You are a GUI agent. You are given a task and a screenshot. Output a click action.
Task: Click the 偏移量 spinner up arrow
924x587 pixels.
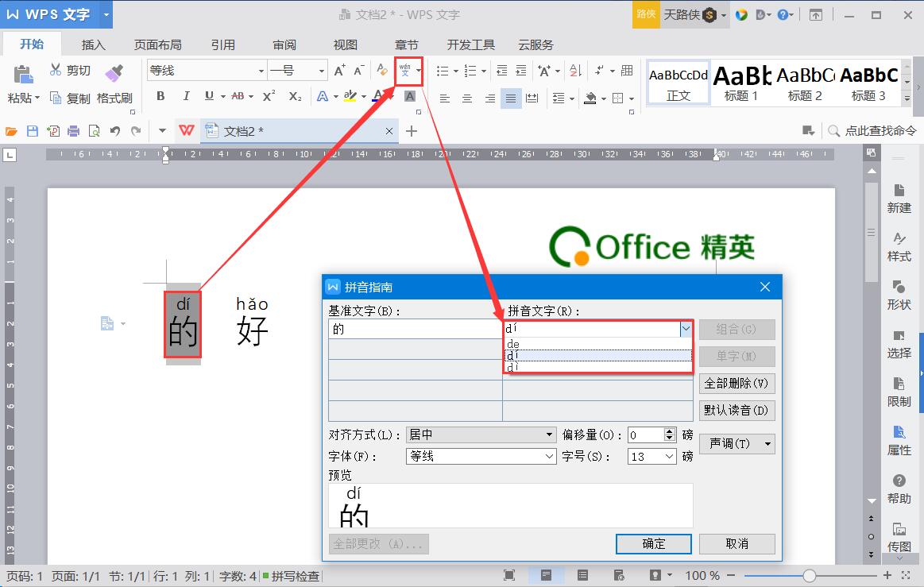670,431
